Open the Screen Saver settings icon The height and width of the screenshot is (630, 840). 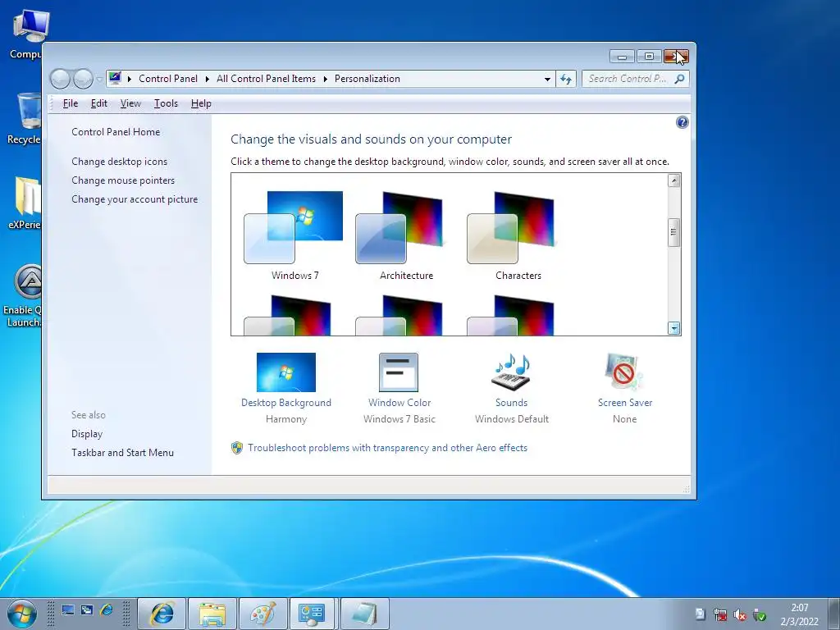coord(624,372)
